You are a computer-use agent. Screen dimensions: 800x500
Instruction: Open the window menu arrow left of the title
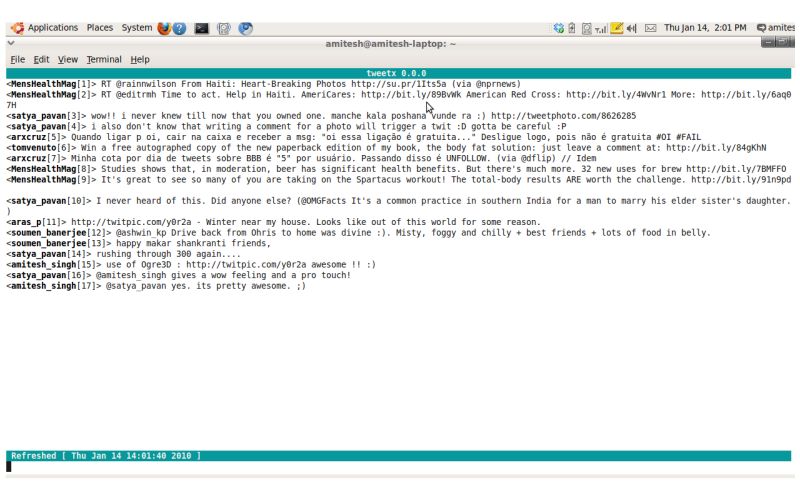(x=11, y=43)
